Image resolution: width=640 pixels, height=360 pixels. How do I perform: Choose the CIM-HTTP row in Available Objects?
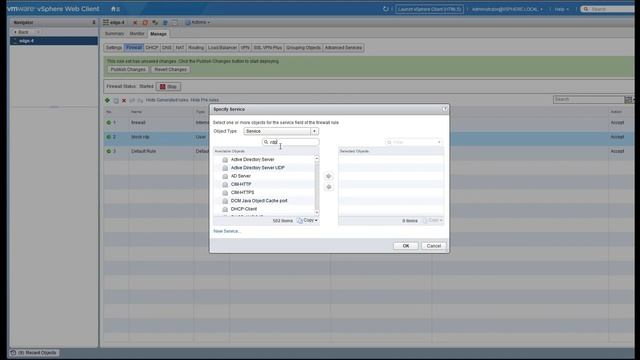click(x=264, y=184)
